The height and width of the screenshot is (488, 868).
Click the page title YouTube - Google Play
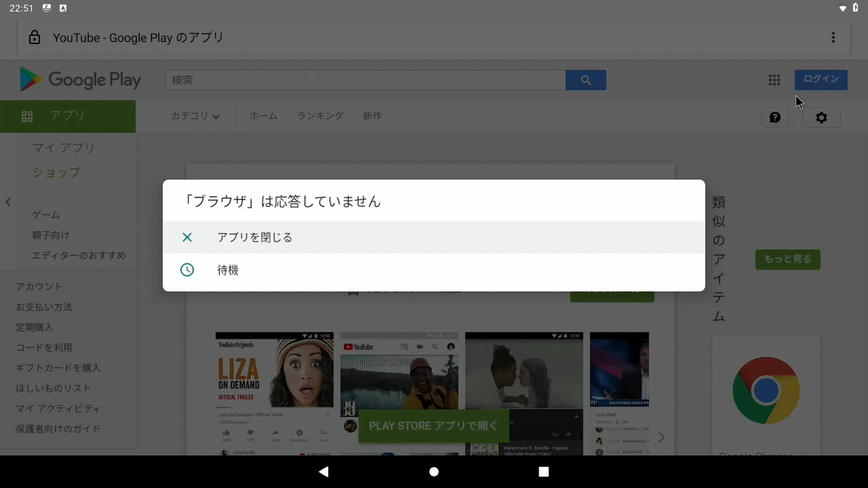coord(138,38)
